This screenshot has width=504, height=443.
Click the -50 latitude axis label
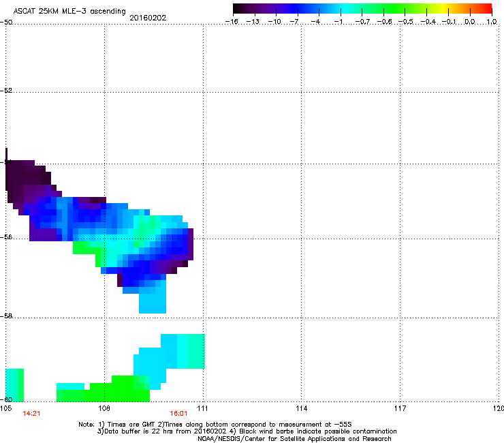(6, 22)
